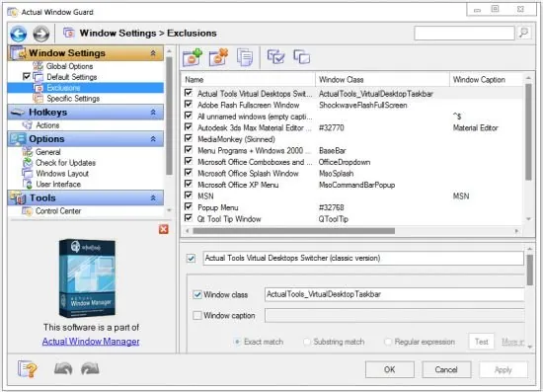Uncheck the MediaMonkey (Skinned) exclusion
Image resolution: width=543 pixels, height=392 pixels.
189,138
